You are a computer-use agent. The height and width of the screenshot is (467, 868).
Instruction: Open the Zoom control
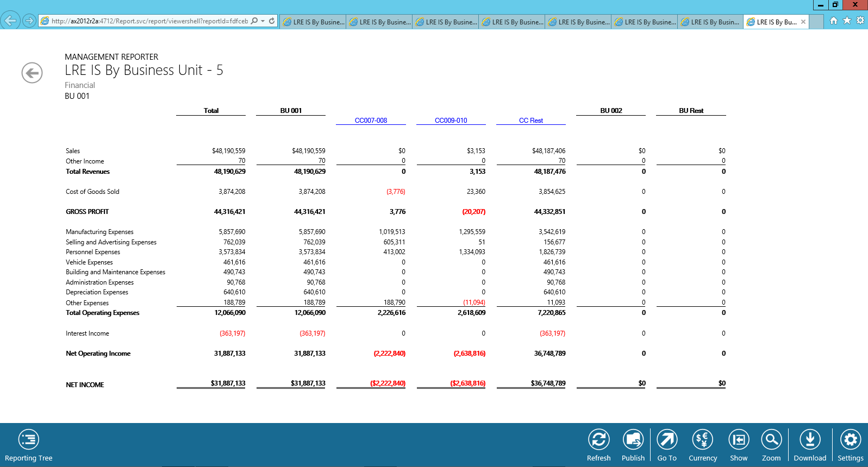(771, 439)
